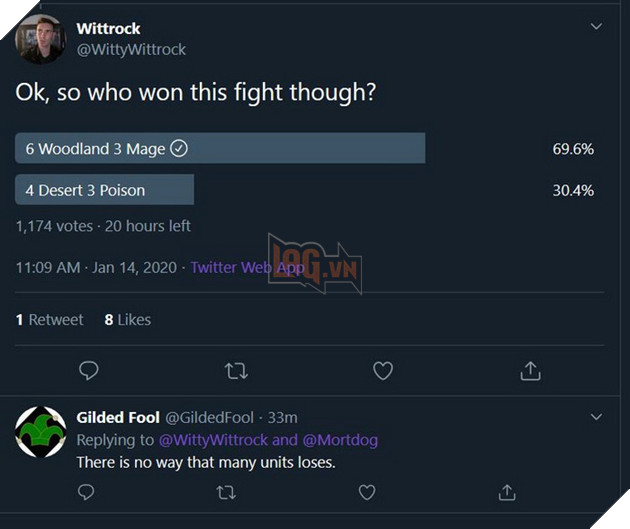View the list of 8 Likes
Image resolution: width=630 pixels, height=529 pixels.
127,319
